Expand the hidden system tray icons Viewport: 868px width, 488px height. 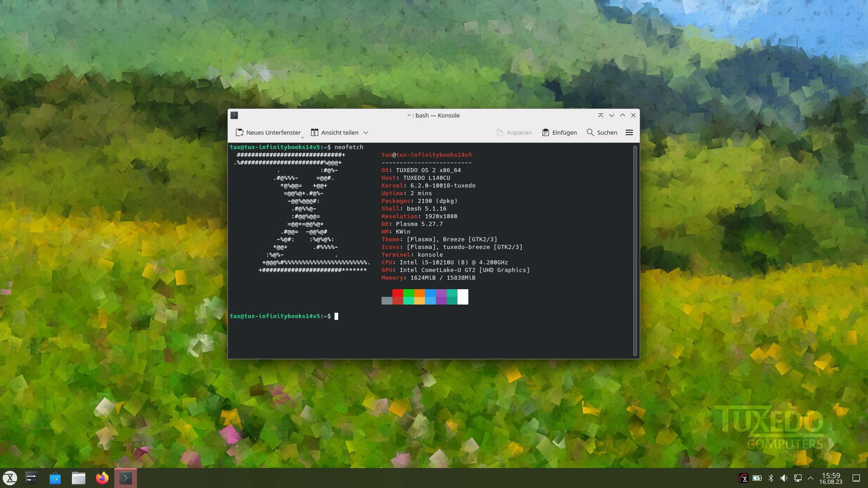point(811,478)
